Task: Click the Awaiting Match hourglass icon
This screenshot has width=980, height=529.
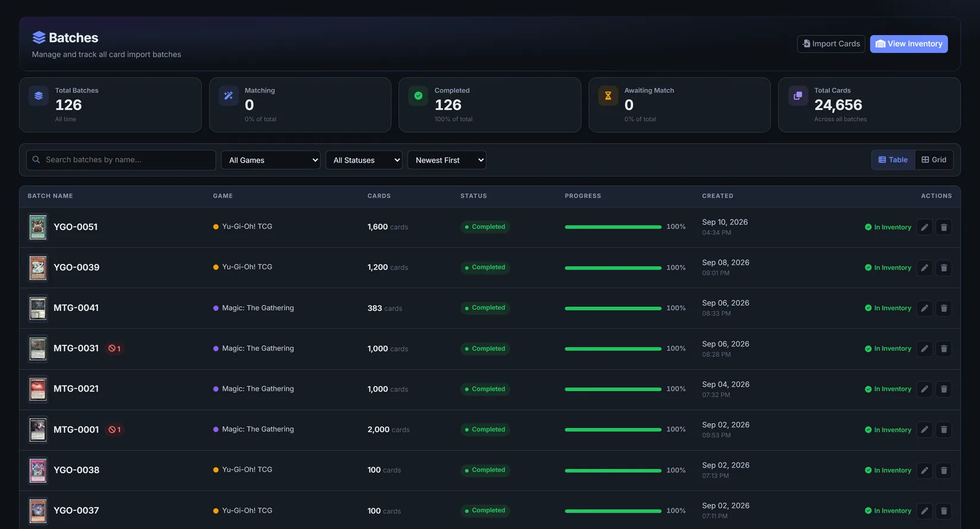Action: pos(608,96)
